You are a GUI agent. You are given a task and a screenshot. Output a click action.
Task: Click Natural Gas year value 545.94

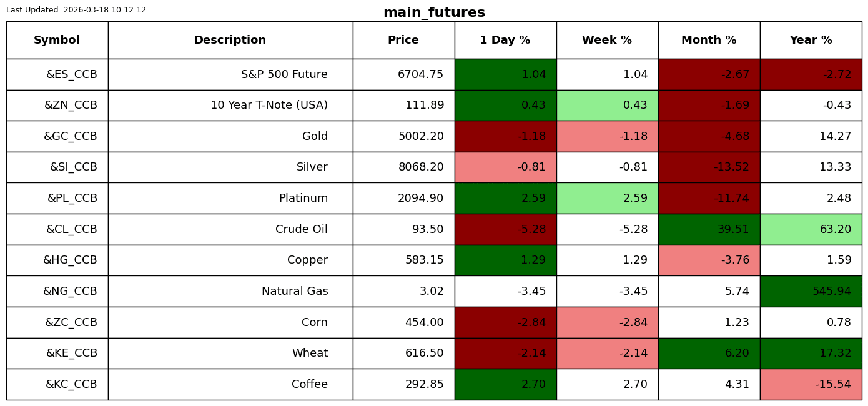pos(811,291)
